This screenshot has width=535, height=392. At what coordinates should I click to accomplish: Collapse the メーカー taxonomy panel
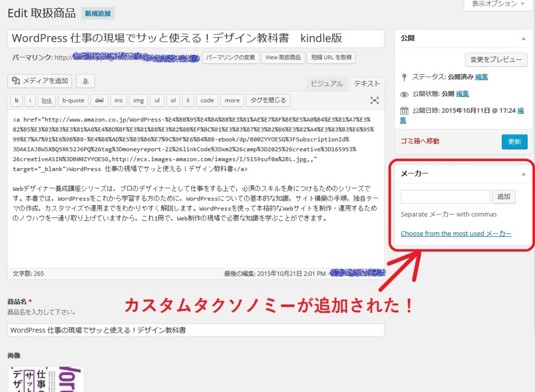point(523,174)
